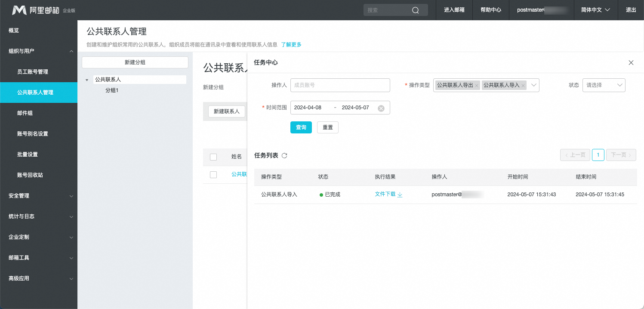Click the 操作人 member account field

pos(340,85)
